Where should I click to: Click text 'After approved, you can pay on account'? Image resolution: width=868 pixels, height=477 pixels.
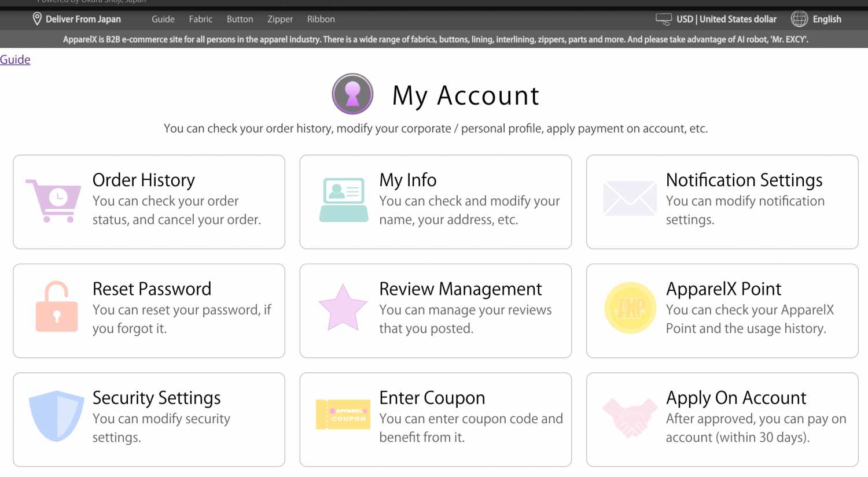point(756,428)
